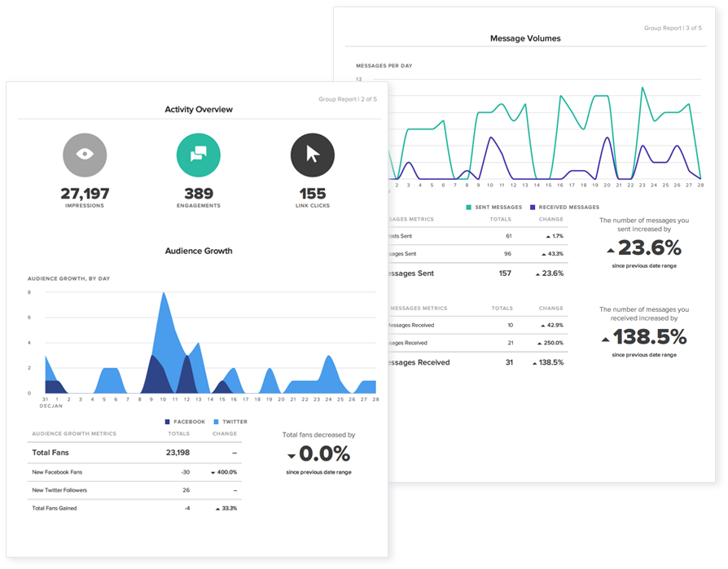Click "Group Report | 2 of 5" label
728x569 pixels.
coord(348,99)
